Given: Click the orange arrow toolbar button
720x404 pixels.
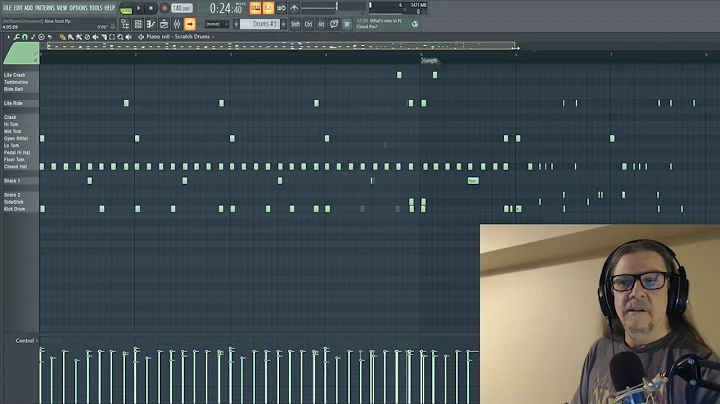Looking at the screenshot, I should 190,24.
